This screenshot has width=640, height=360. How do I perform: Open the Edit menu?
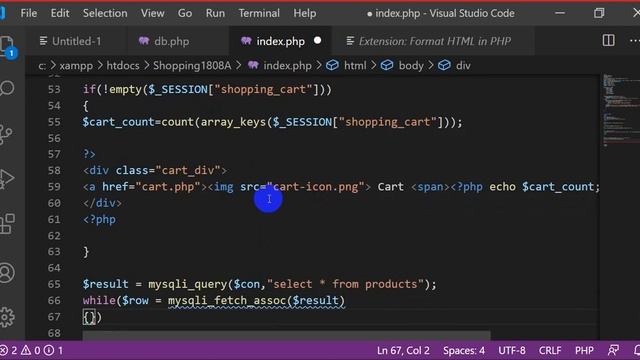[60, 13]
